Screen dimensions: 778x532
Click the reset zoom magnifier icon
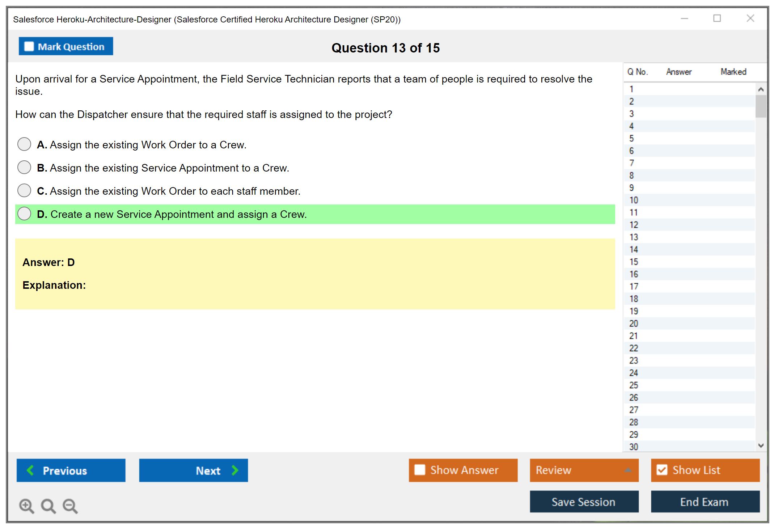tap(48, 506)
